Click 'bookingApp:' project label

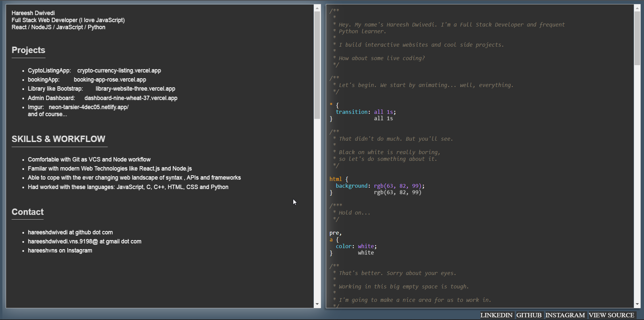(x=44, y=80)
